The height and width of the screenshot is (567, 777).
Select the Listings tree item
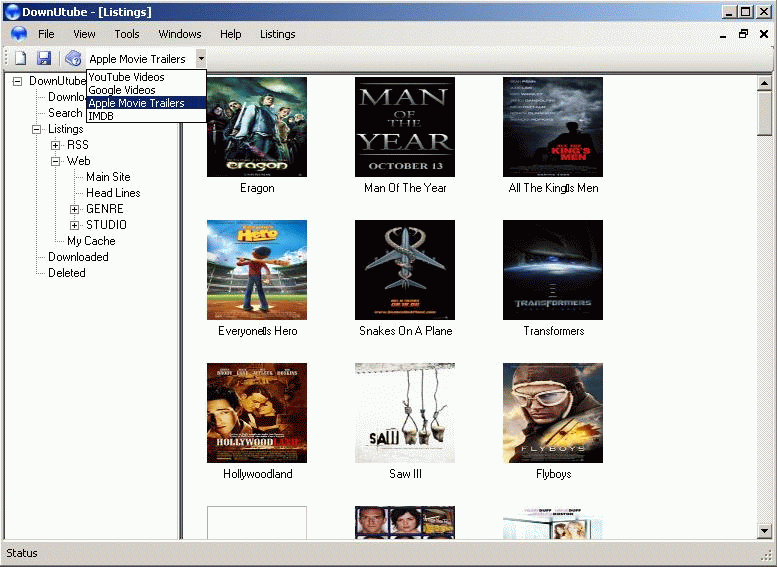coord(65,129)
